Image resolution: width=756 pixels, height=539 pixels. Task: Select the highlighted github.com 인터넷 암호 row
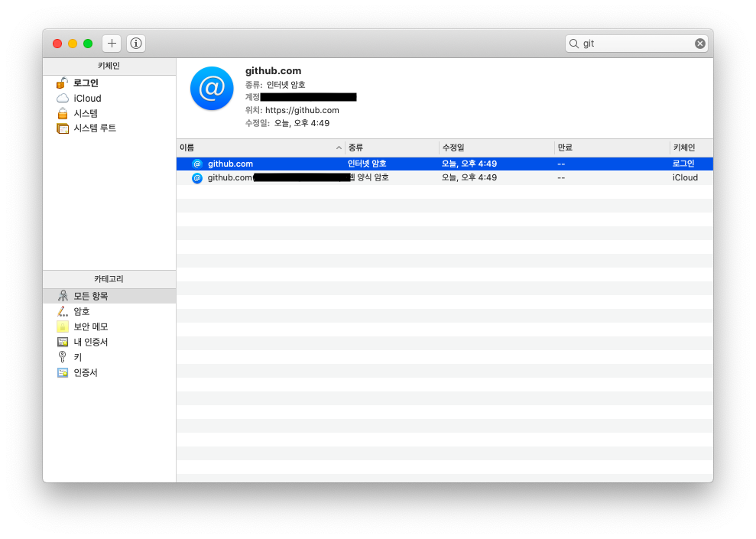445,164
